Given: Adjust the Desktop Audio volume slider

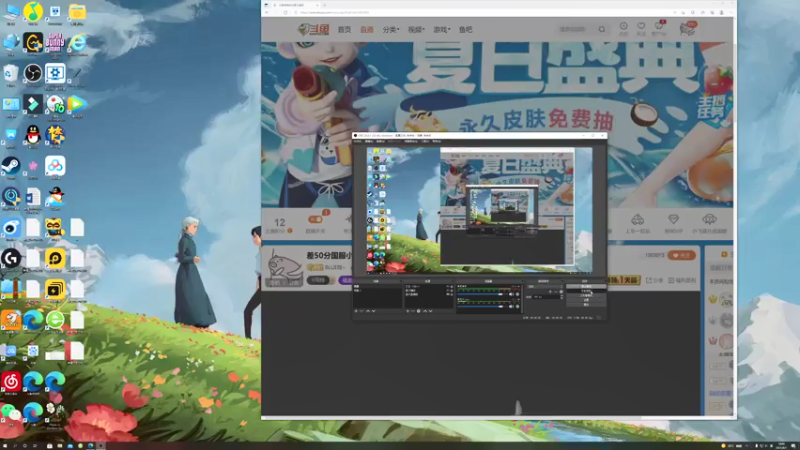Looking at the screenshot, I should click(x=481, y=294).
